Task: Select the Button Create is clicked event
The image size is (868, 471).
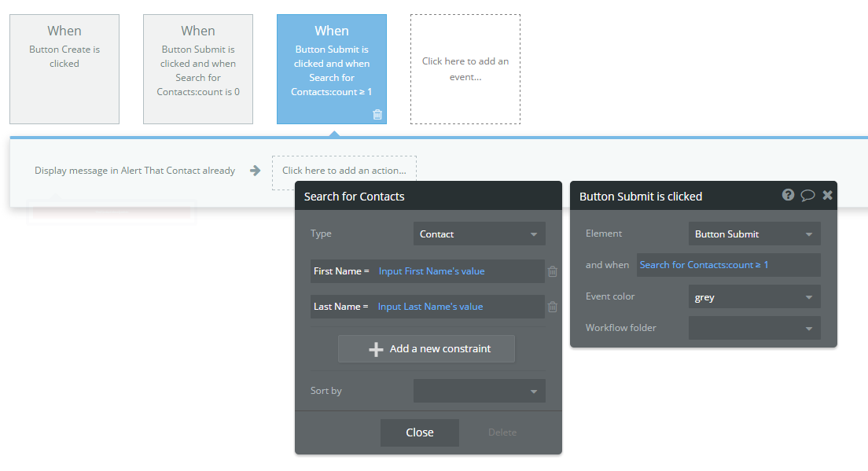Action: tap(64, 69)
